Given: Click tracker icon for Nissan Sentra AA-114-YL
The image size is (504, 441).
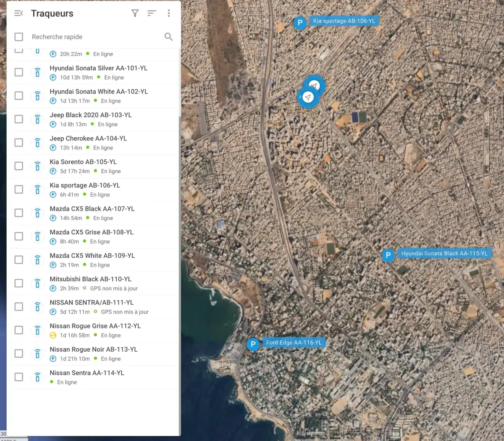Looking at the screenshot, I should pyautogui.click(x=37, y=377).
